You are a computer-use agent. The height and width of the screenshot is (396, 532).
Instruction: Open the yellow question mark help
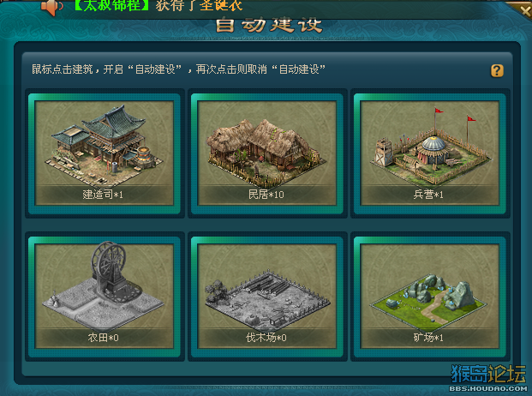coord(497,70)
